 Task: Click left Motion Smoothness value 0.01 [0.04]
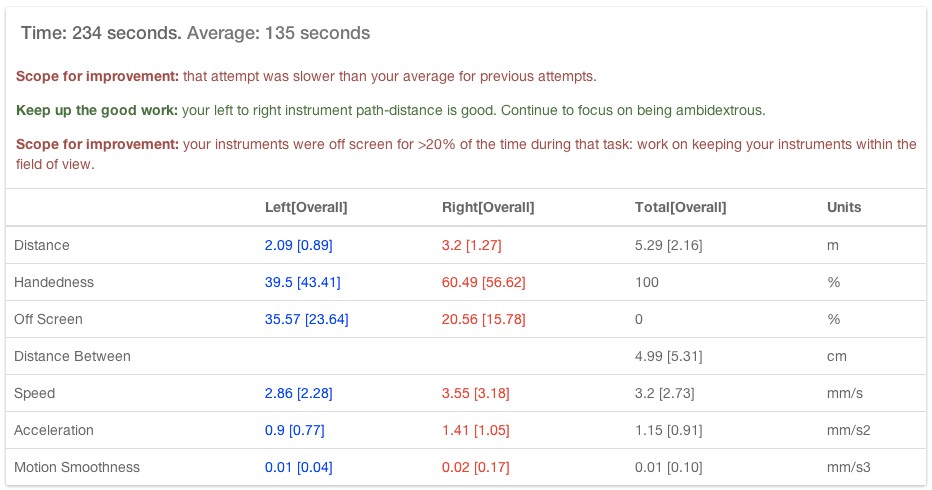[x=299, y=467]
